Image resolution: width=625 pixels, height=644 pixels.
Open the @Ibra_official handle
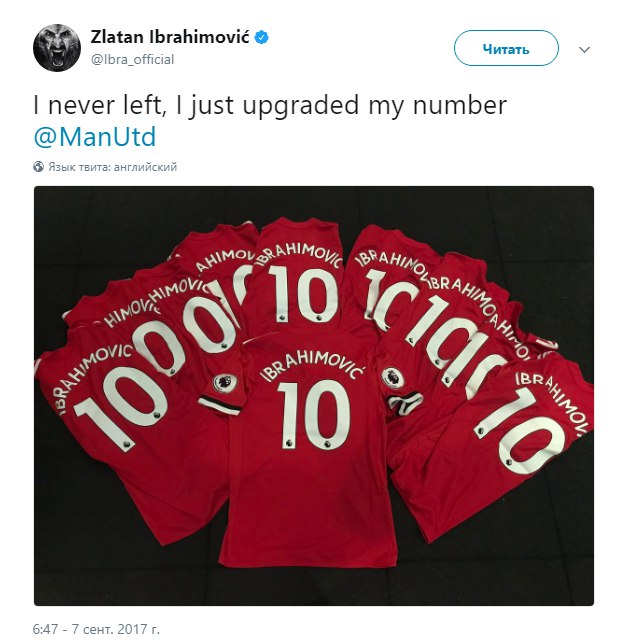133,60
